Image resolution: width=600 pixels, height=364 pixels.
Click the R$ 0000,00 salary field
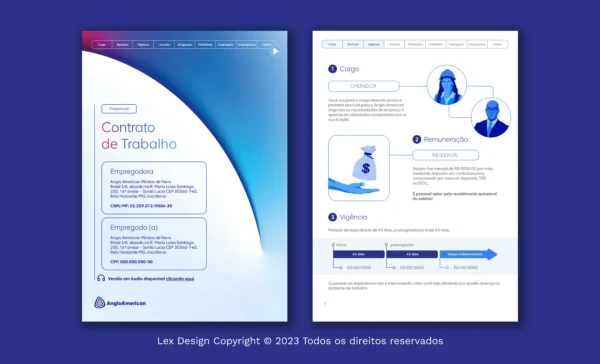click(x=445, y=155)
